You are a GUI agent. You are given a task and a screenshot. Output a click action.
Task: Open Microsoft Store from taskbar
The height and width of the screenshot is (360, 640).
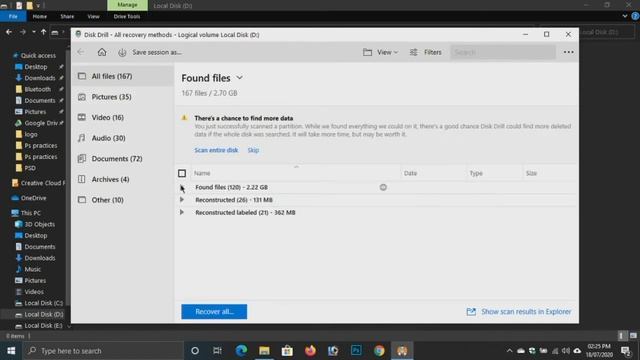(x=287, y=351)
